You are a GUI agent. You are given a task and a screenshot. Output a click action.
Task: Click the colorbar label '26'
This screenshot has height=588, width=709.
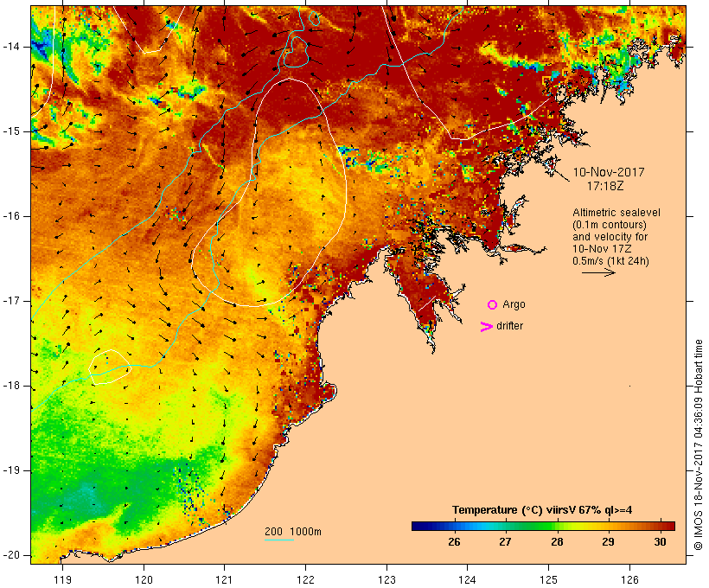[x=454, y=541]
